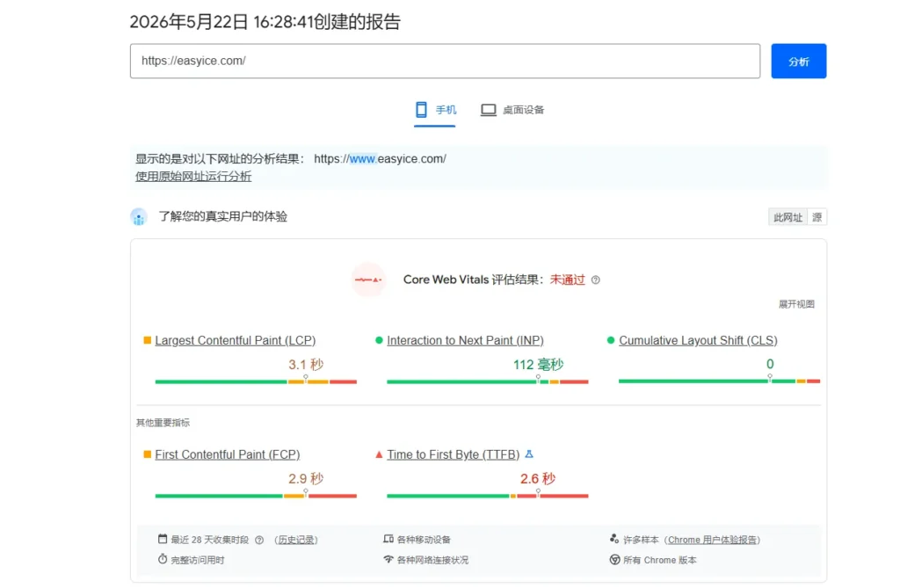Click the green circle CLS status icon

(x=611, y=340)
